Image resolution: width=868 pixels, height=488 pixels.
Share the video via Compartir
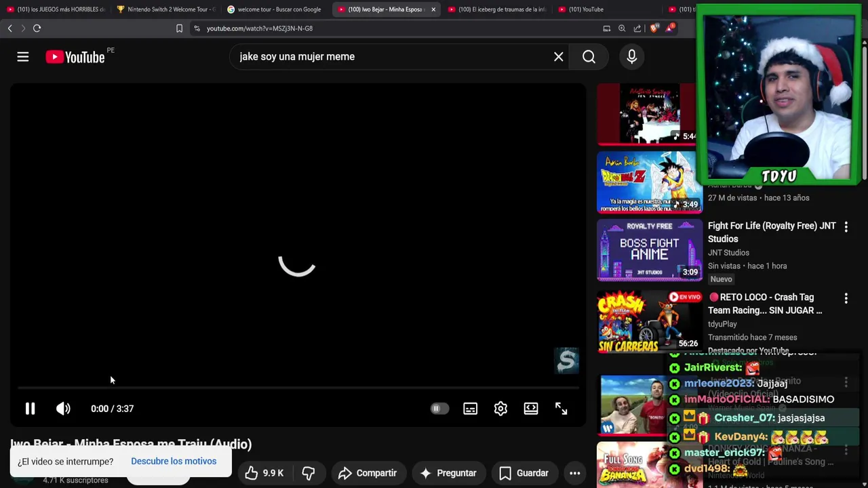pos(368,473)
